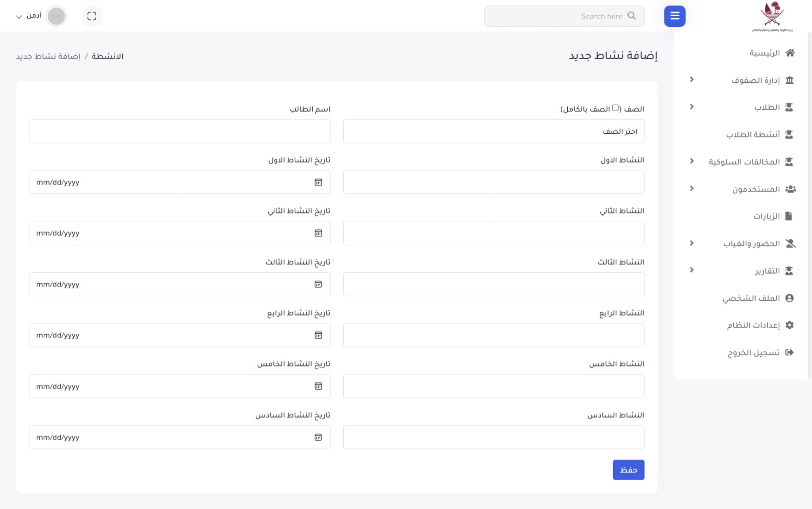Open the الملف الشخصي profile icon
The height and width of the screenshot is (509, 812).
coord(789,298)
